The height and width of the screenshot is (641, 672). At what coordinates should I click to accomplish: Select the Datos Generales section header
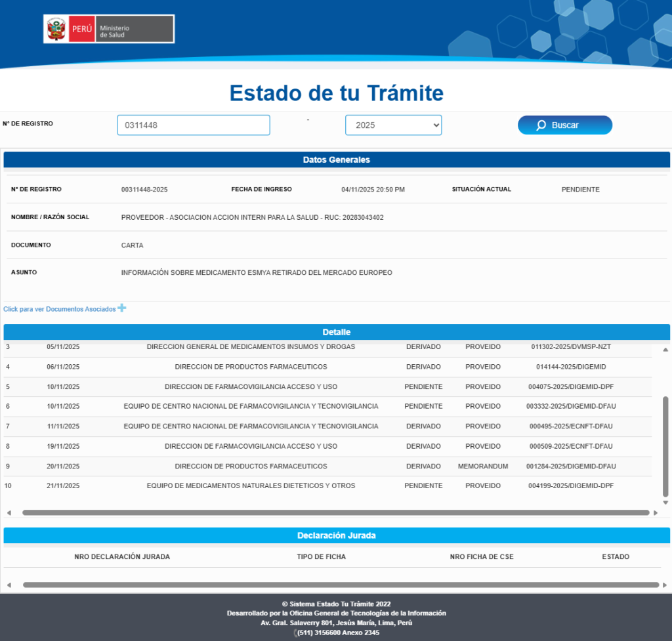tap(336, 160)
